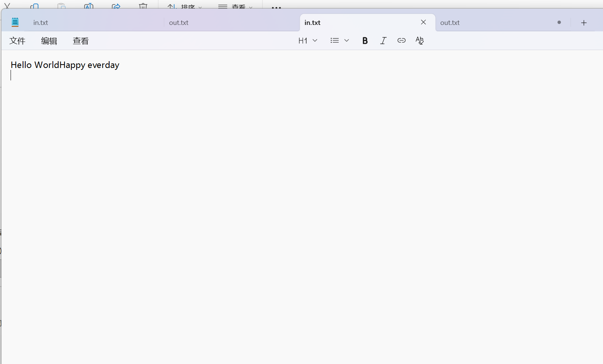Viewport: 603px width, 364px height.
Task: Open the H1 heading dropdown
Action: coord(308,41)
